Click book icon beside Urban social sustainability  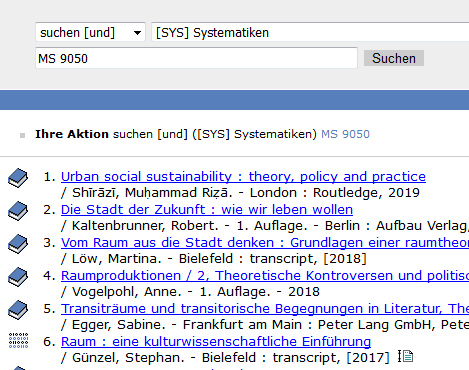pyautogui.click(x=18, y=178)
